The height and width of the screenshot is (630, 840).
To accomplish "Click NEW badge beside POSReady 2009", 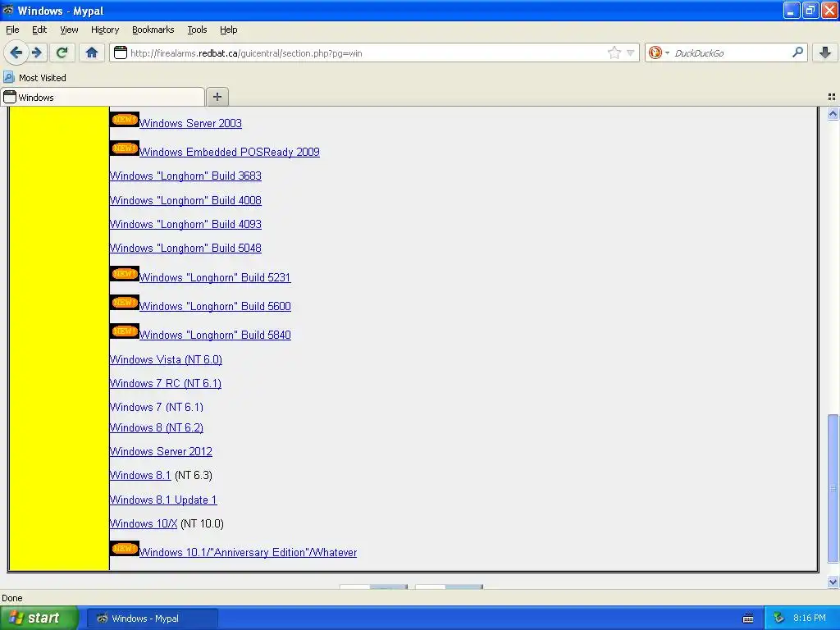I will click(x=125, y=148).
